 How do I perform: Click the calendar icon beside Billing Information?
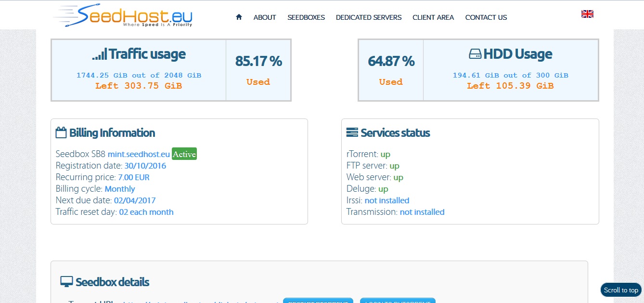pos(61,132)
